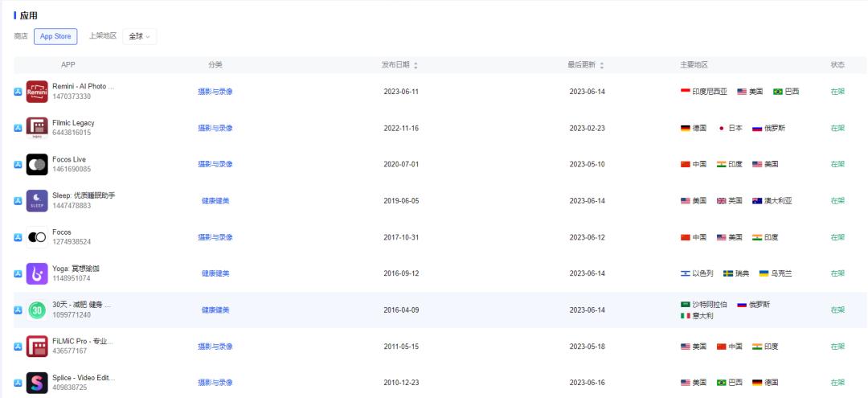Click 在架 status in Remini row
This screenshot has height=398, width=868.
tap(837, 92)
